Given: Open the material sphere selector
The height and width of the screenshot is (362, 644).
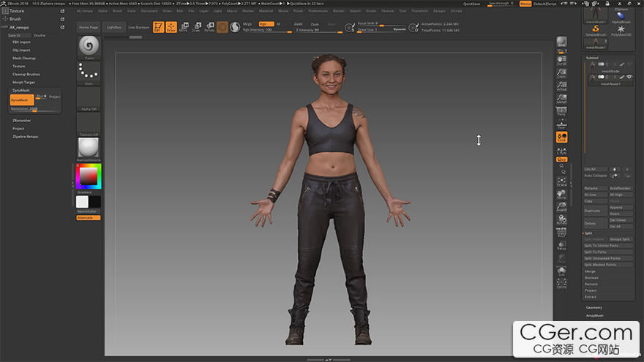Looking at the screenshot, I should tap(89, 149).
